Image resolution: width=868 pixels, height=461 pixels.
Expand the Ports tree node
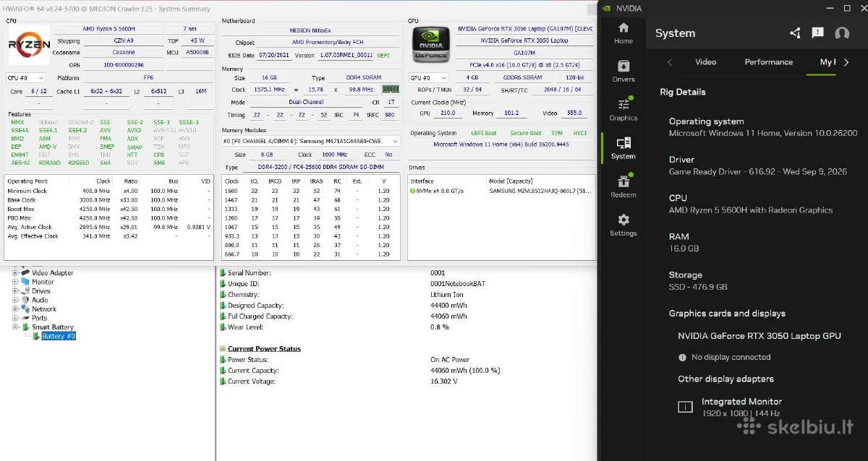click(15, 318)
